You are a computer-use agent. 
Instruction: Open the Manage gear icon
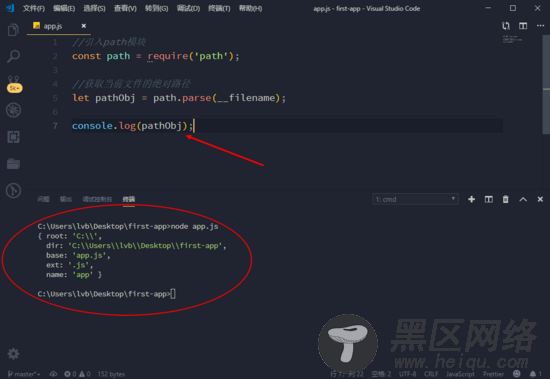(13, 354)
